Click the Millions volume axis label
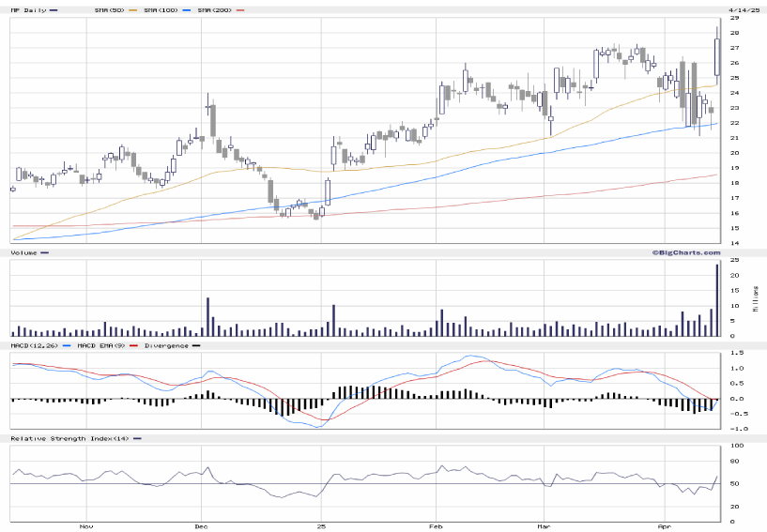 [x=756, y=298]
